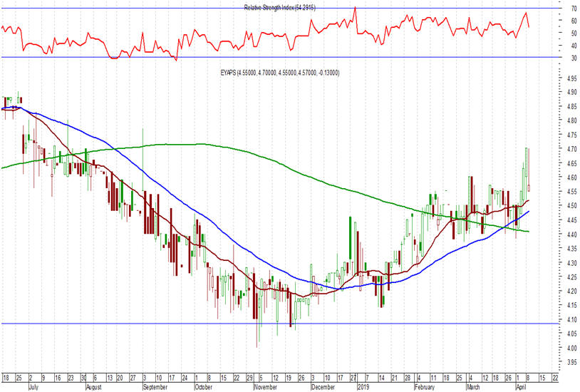
Task: Click the 4.00 price axis label
Action: [571, 349]
